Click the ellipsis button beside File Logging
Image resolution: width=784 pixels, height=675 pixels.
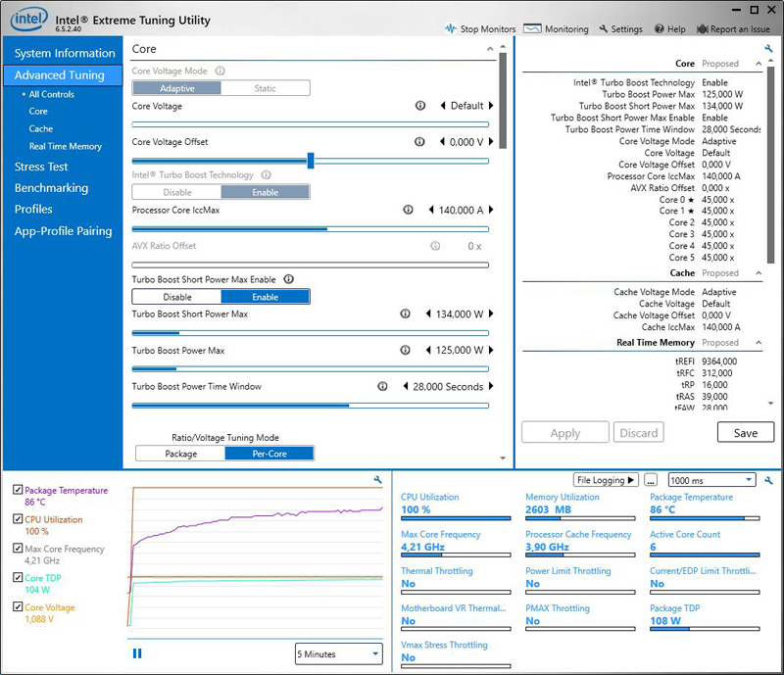651,480
